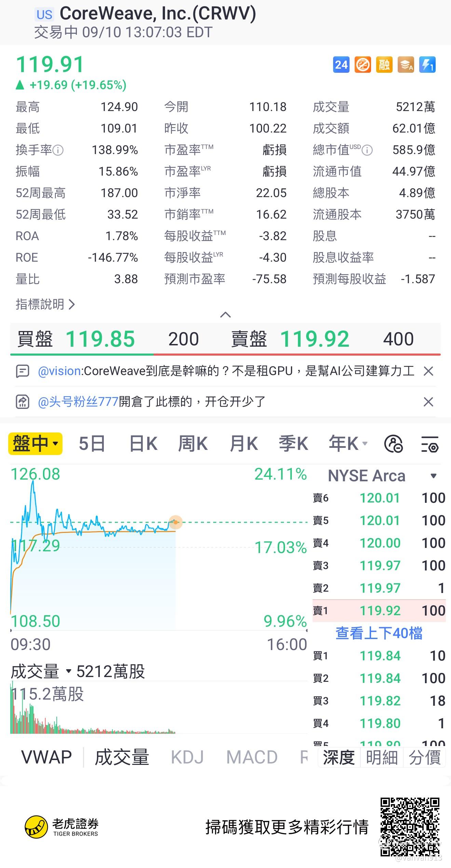Select the 賣4 120.00 order book row
This screenshot has width=451, height=868.
tap(379, 543)
